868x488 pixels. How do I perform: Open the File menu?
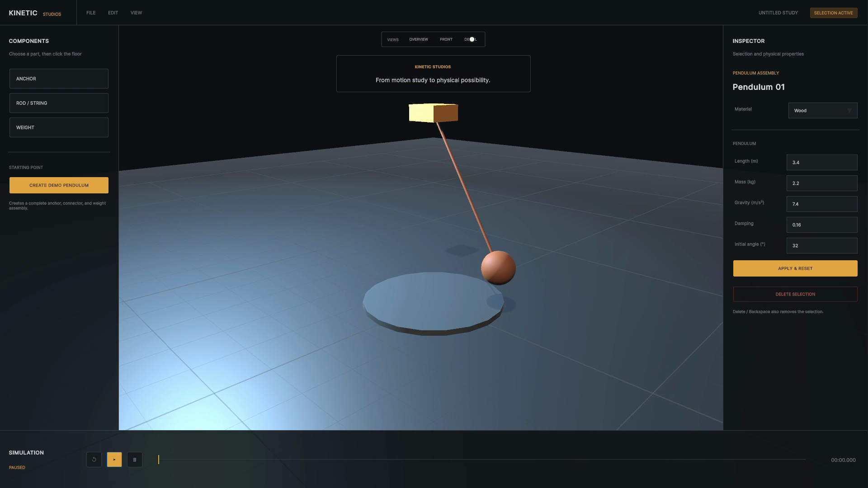pyautogui.click(x=91, y=13)
